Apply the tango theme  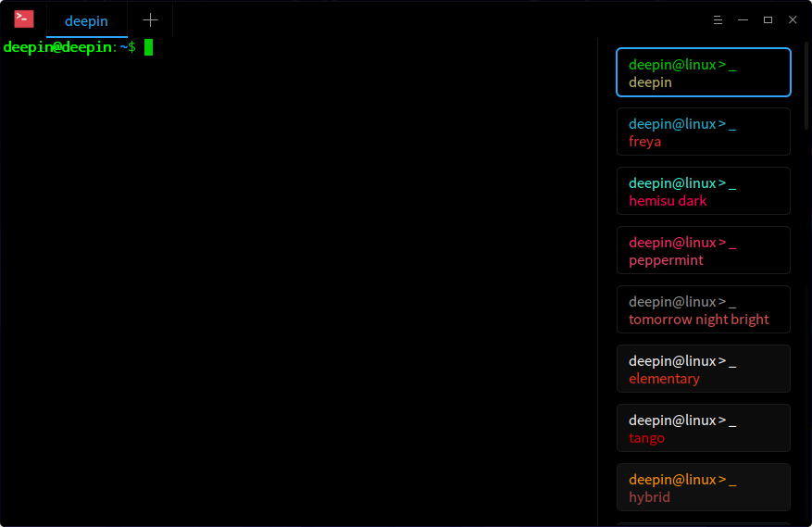(x=703, y=428)
